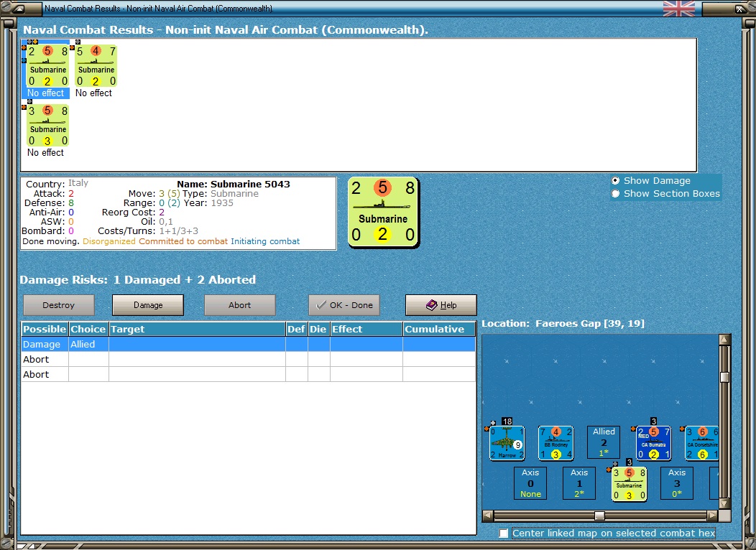Screen dimensions: 756x550
Task: Click the map scroll right arrow
Action: click(712, 516)
